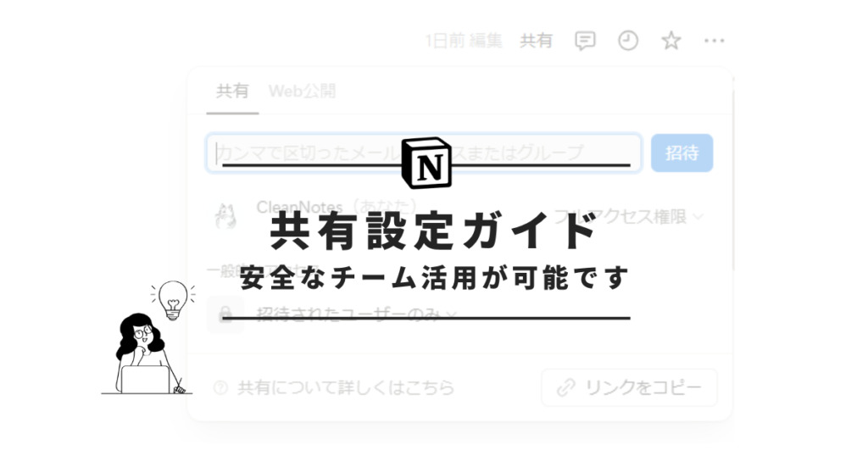Viewport: 868px width, 456px height.
Task: Focus the email address invite field
Action: pyautogui.click(x=424, y=153)
